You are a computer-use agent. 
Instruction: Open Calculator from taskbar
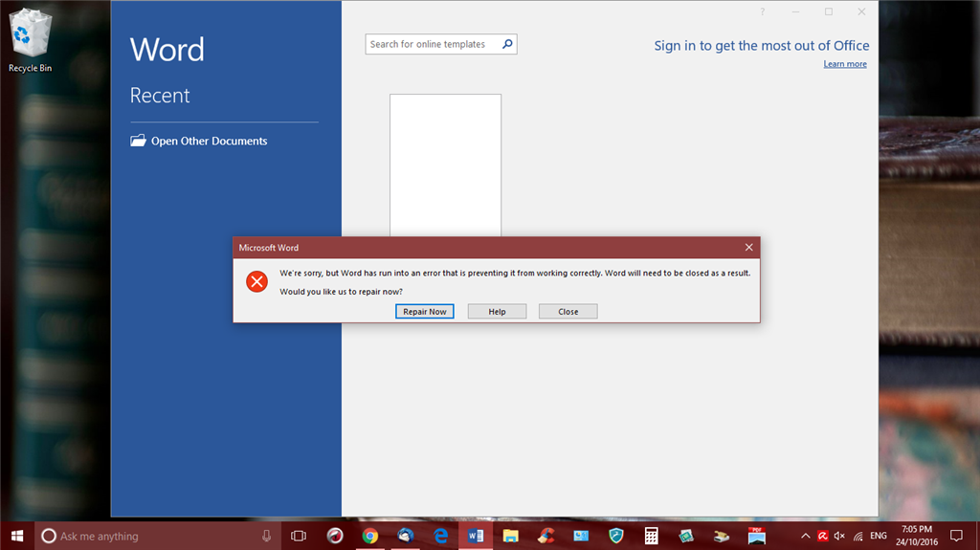click(651, 536)
